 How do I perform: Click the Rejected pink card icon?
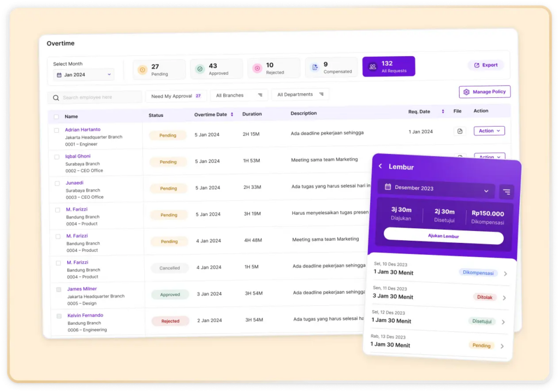pos(257,68)
